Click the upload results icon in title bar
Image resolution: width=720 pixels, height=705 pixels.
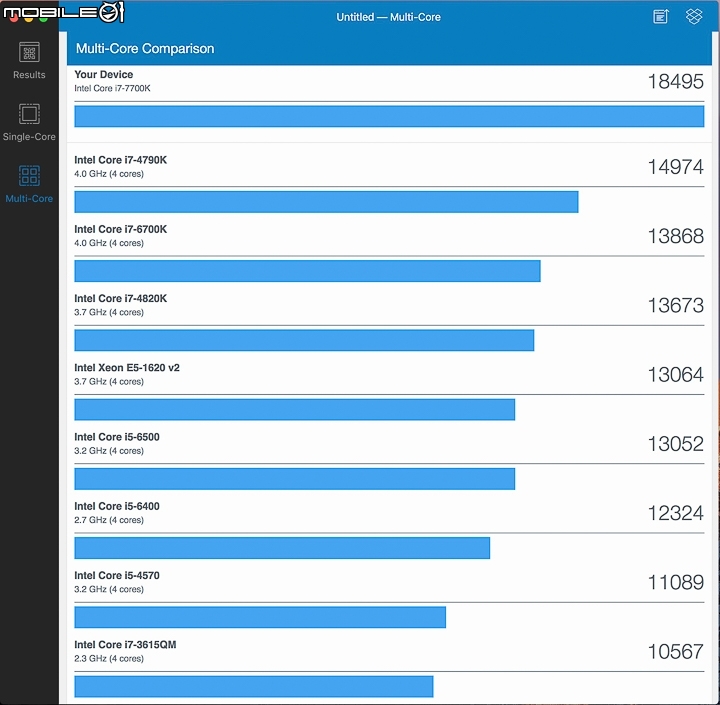[661, 17]
